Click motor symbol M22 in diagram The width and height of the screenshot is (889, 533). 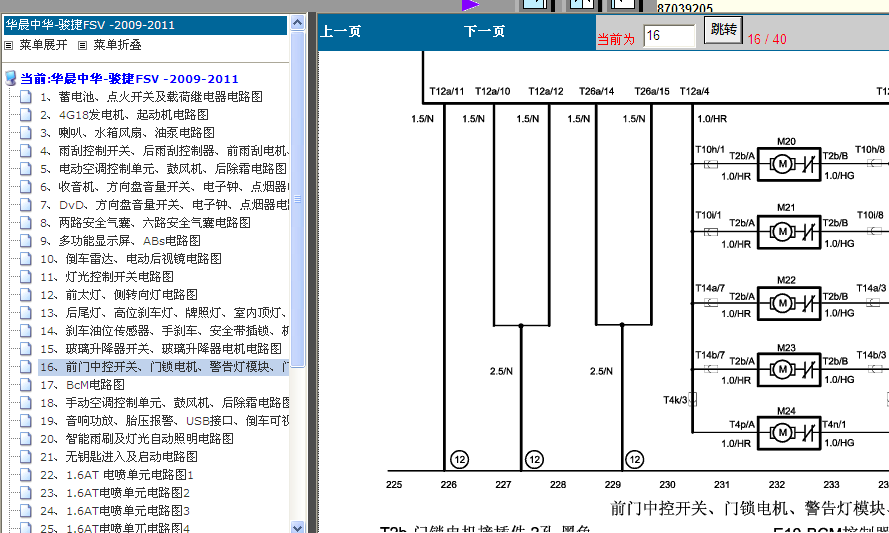pyautogui.click(x=789, y=303)
